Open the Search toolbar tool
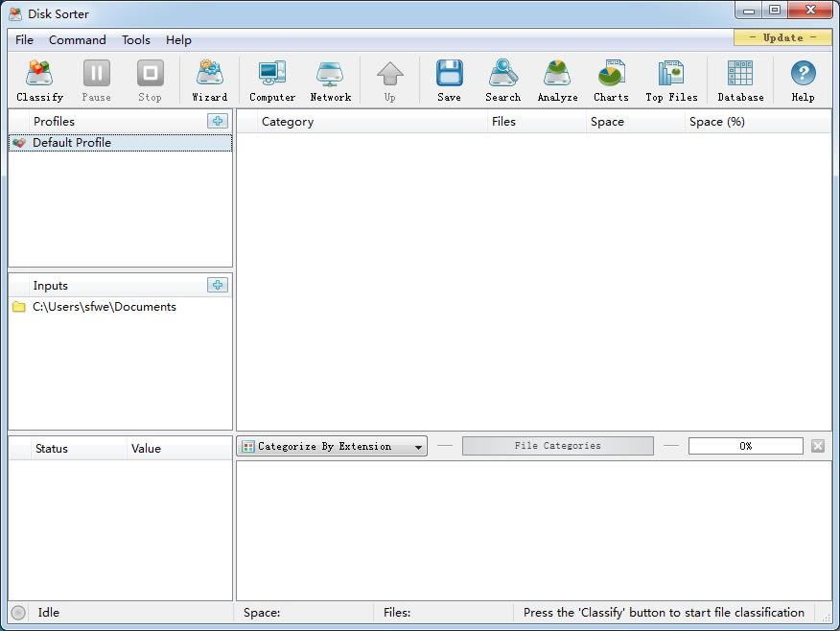This screenshot has width=840, height=631. click(503, 81)
